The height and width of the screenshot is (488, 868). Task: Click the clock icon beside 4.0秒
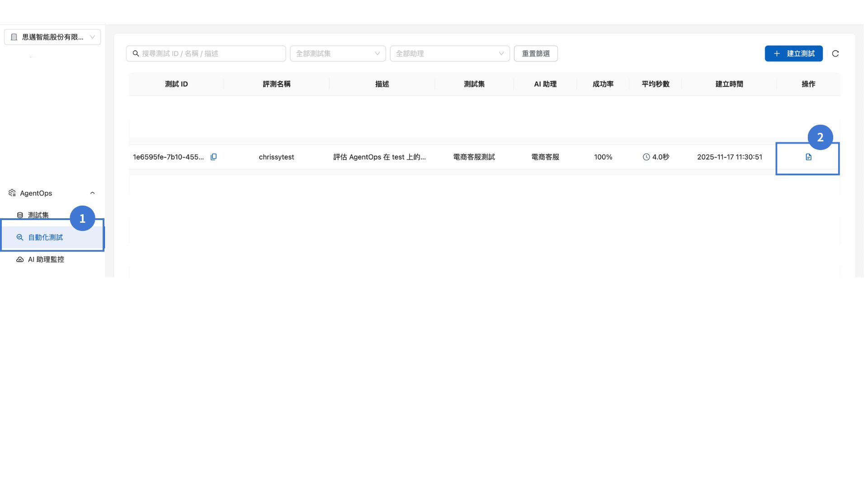click(x=646, y=157)
